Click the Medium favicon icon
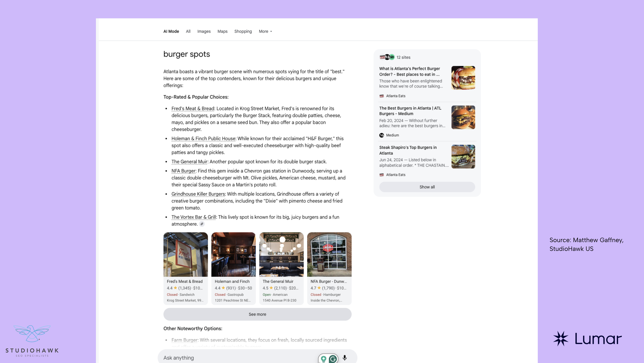 (382, 135)
